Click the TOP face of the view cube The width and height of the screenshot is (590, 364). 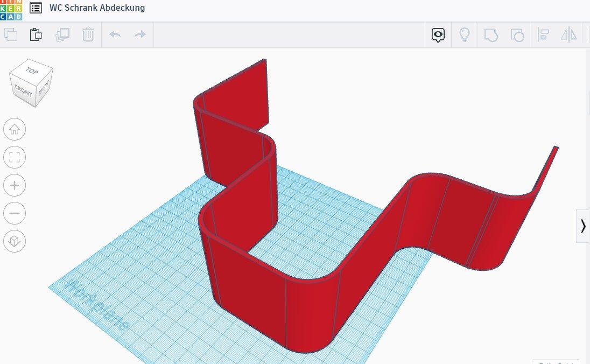point(32,71)
